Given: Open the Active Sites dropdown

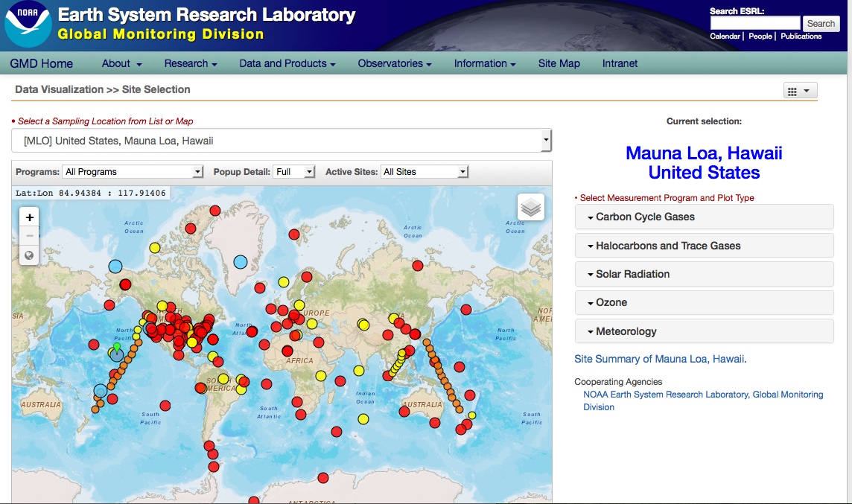Looking at the screenshot, I should [x=424, y=171].
